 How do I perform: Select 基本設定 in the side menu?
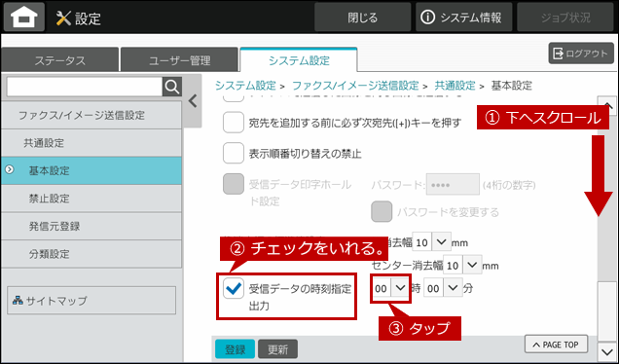(x=91, y=170)
